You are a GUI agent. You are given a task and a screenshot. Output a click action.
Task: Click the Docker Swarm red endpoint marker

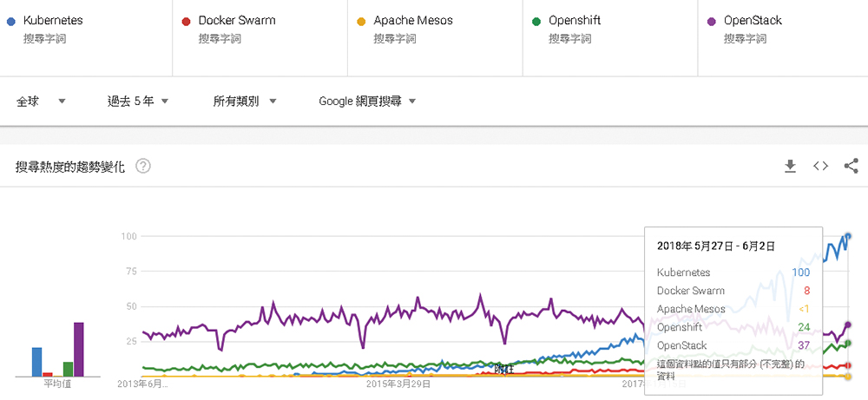848,365
